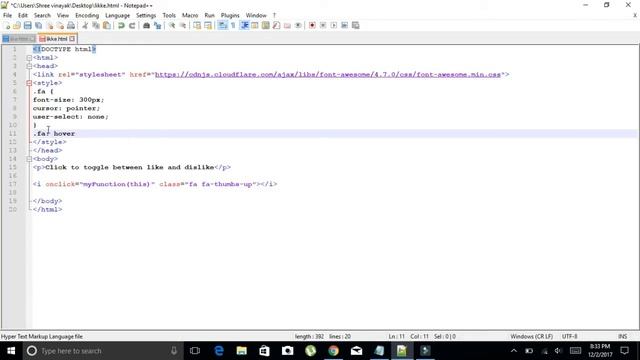Redo the edit via toolbar
The image size is (640, 360).
coord(132,26)
